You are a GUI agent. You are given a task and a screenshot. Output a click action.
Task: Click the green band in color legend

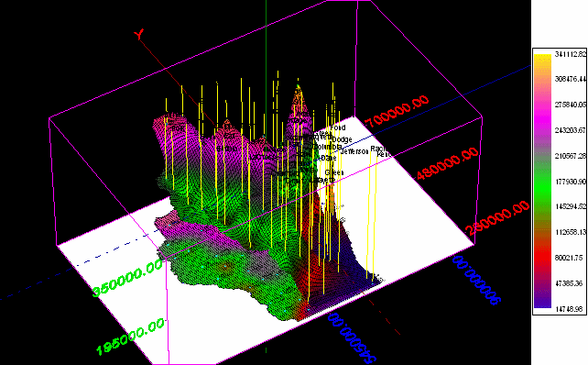pyautogui.click(x=542, y=188)
